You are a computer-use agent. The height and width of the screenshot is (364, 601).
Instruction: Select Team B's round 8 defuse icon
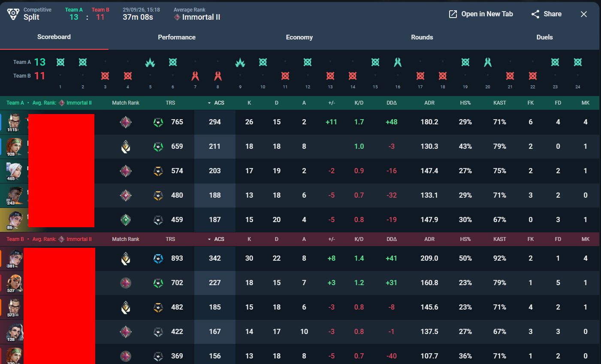tap(218, 76)
